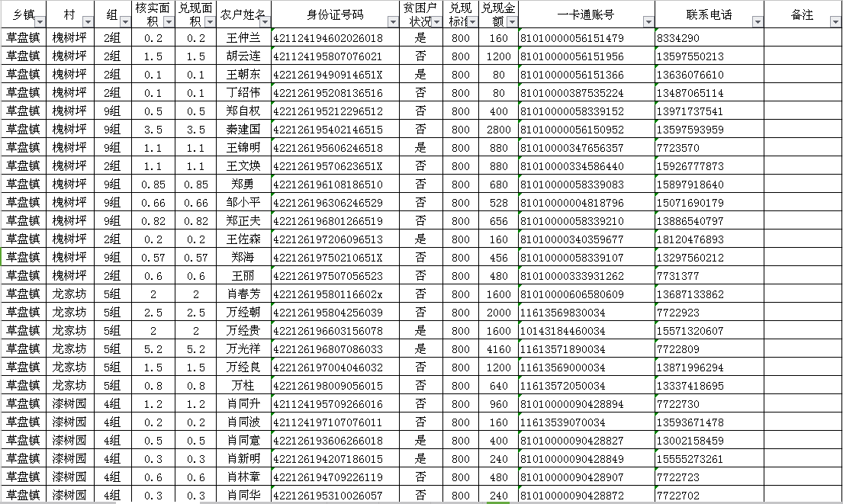
Task: Select account number 81010000056151479
Action: [572, 38]
